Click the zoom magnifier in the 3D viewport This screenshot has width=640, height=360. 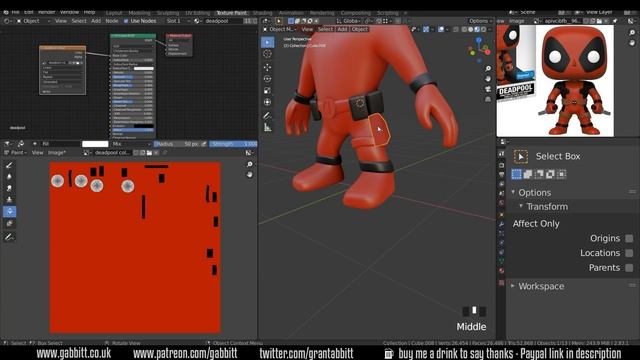click(x=488, y=68)
